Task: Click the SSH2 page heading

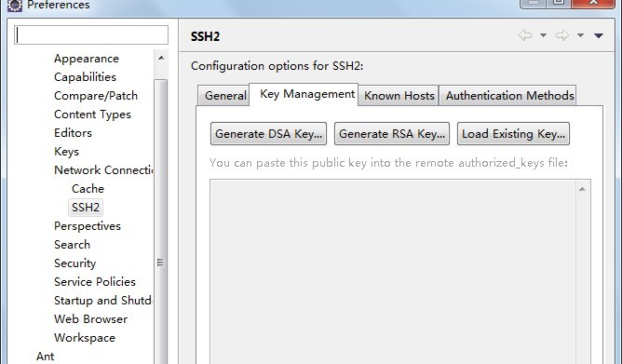Action: tap(205, 36)
